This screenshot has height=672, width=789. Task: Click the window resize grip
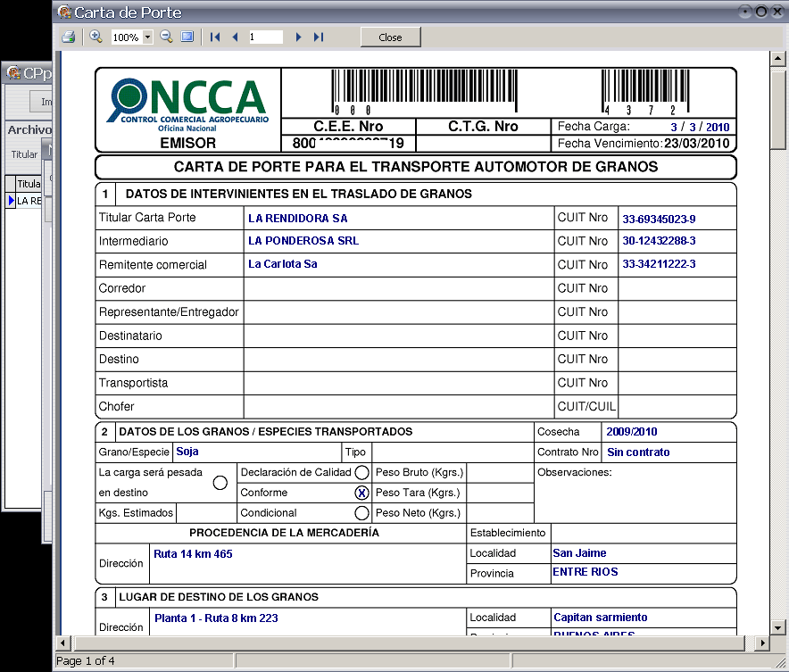tap(782, 663)
